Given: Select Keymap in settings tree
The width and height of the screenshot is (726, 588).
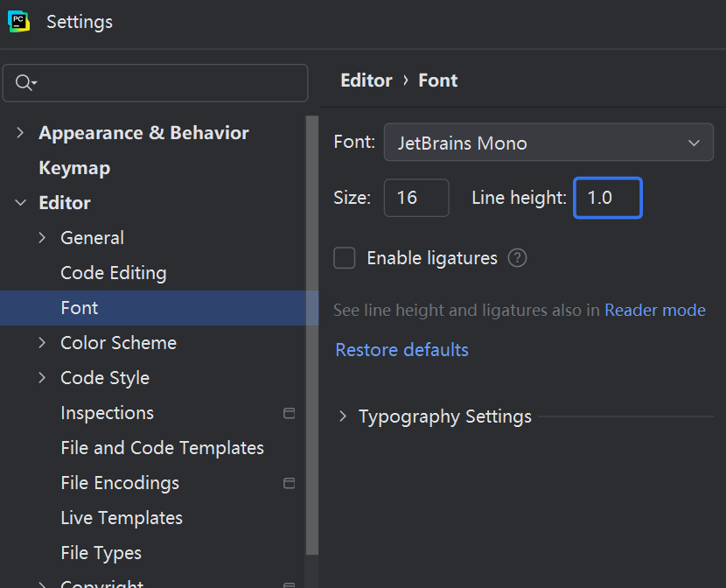Looking at the screenshot, I should [x=74, y=168].
